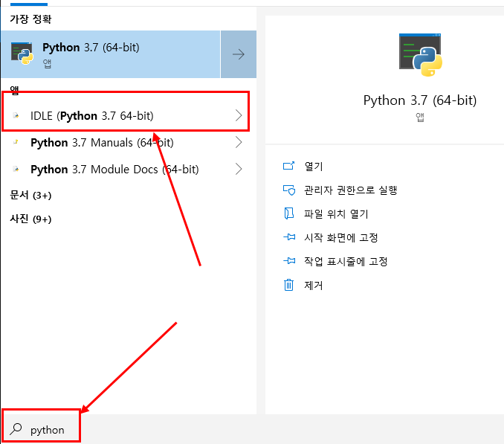Click the magnifier search icon
Viewport: 504px width, 444px height.
point(16,429)
